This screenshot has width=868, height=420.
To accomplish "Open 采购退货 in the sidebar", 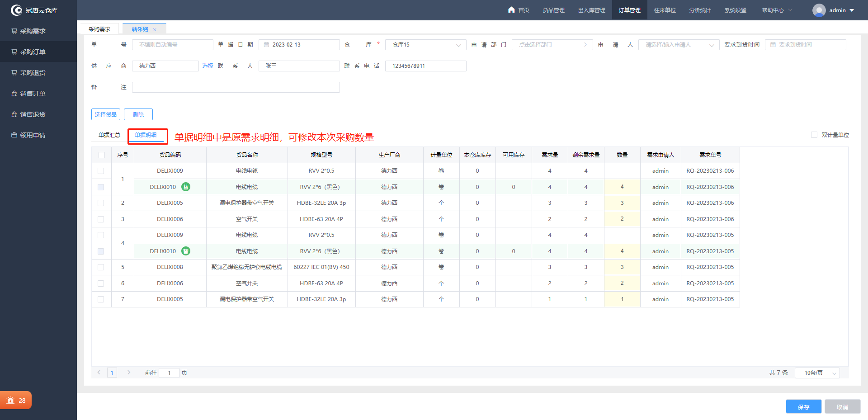I will pyautogui.click(x=38, y=73).
